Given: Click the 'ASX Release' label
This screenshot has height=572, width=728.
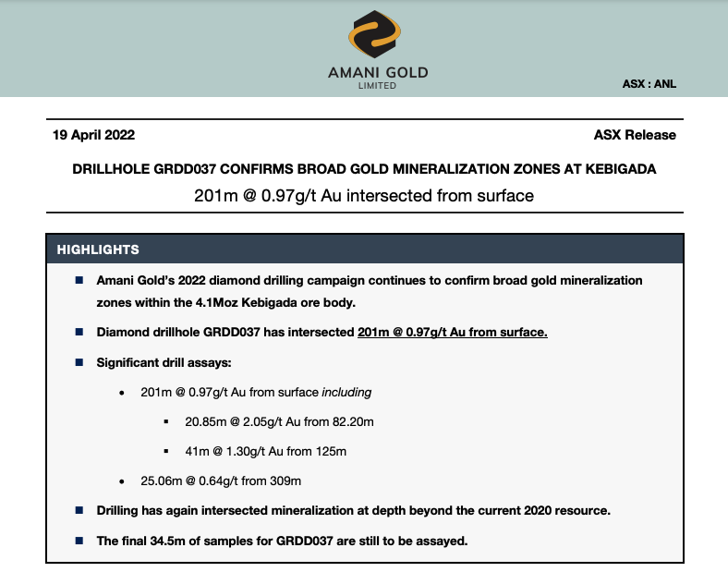Looking at the screenshot, I should (635, 135).
